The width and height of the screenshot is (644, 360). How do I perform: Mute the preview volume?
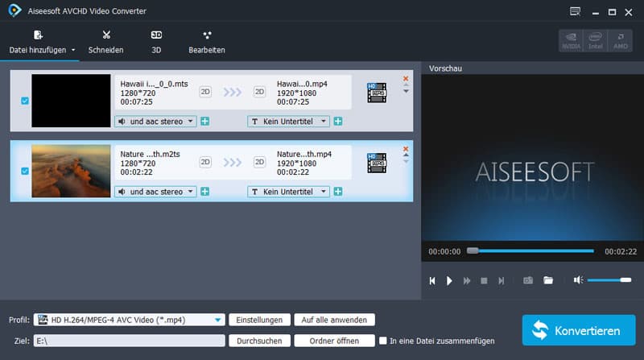[578, 279]
